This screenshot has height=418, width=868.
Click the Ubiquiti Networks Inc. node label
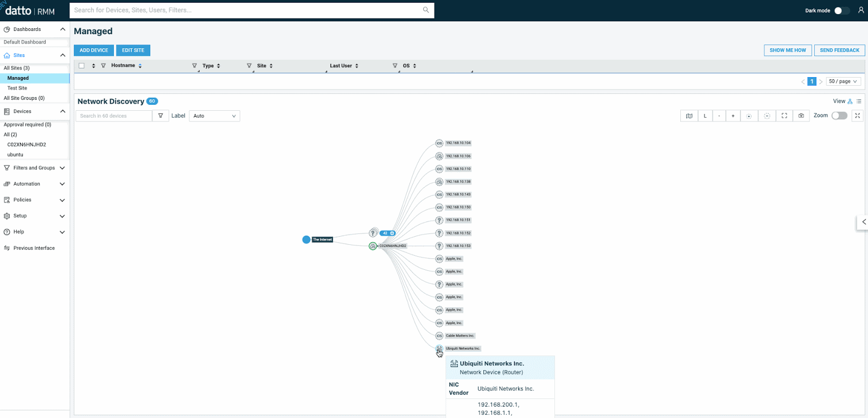pyautogui.click(x=463, y=349)
